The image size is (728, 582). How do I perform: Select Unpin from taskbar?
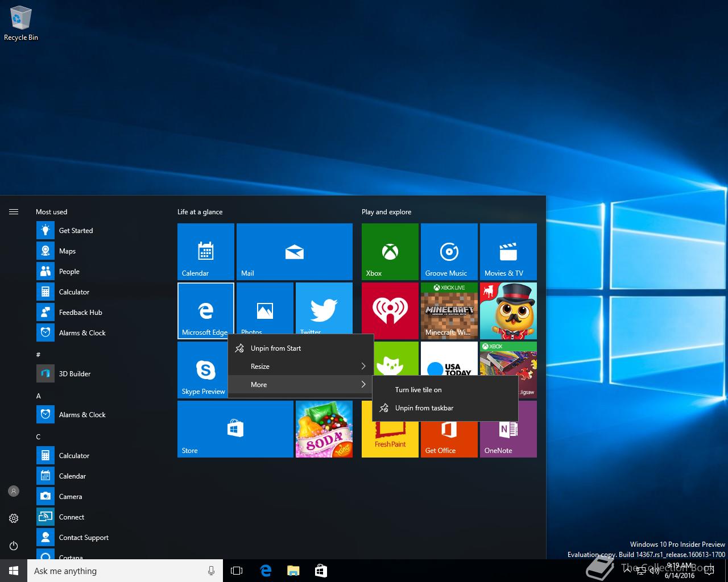tap(445, 408)
